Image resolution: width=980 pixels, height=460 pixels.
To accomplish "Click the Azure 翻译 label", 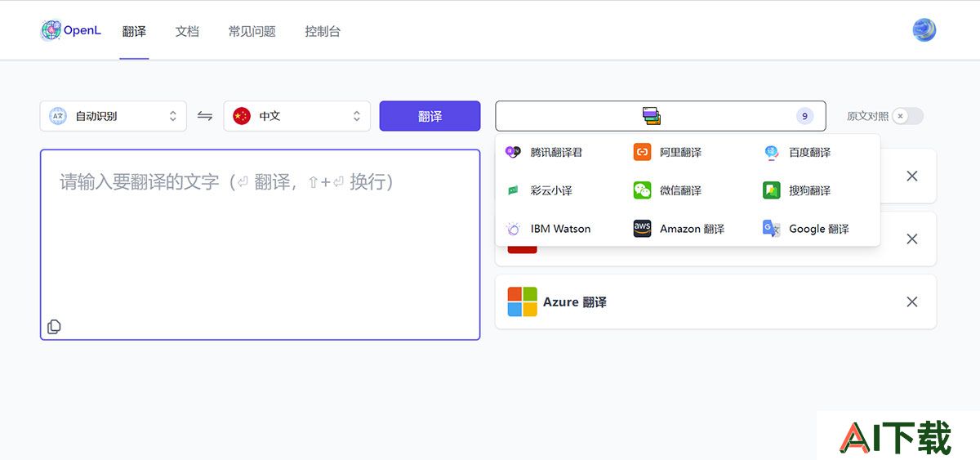I will (x=575, y=302).
